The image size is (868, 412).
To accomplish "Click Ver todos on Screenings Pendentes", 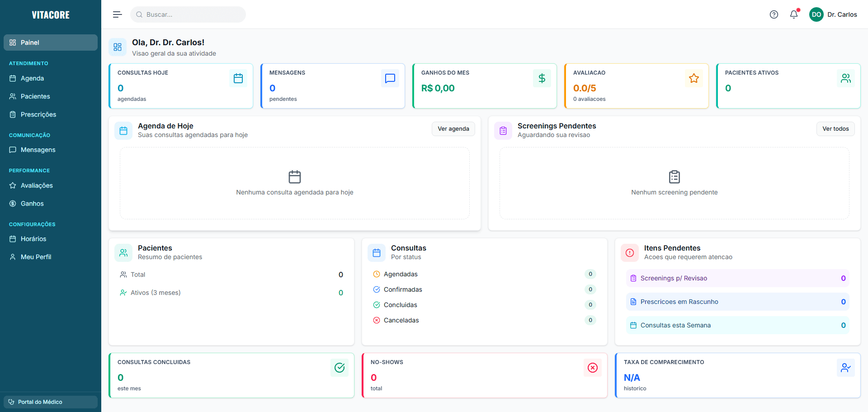I will (835, 128).
